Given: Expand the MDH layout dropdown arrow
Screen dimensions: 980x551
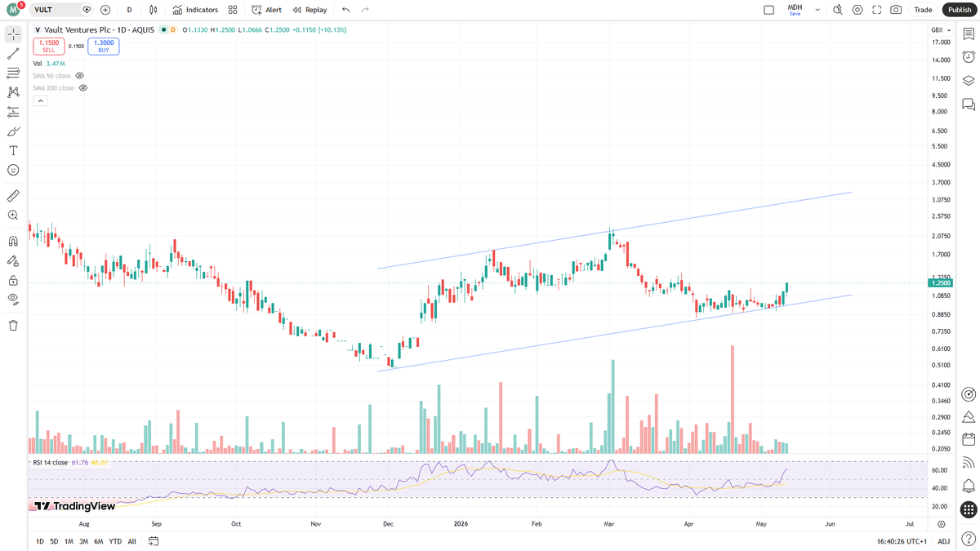Looking at the screenshot, I should coord(817,10).
